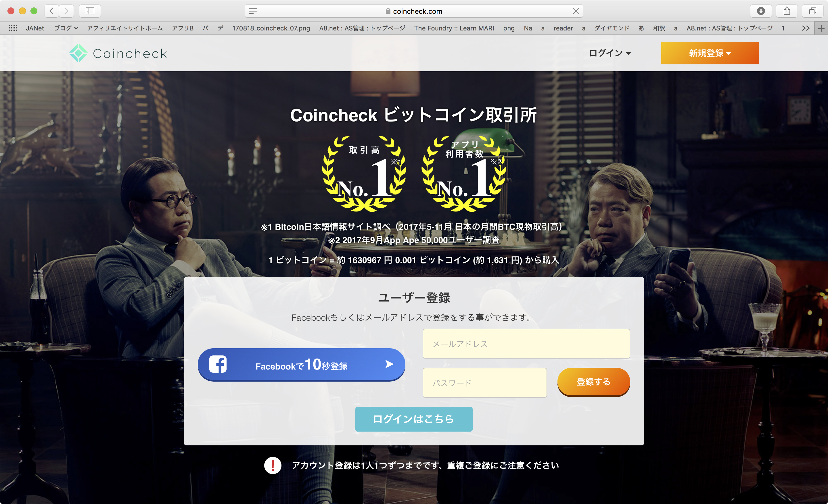828x504 pixels.
Task: Click the Facebookもしくはメールアドレス description text
Action: 412,317
